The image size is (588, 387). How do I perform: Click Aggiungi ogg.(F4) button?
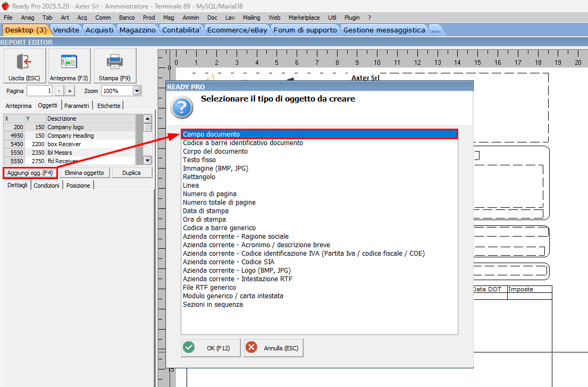click(30, 173)
